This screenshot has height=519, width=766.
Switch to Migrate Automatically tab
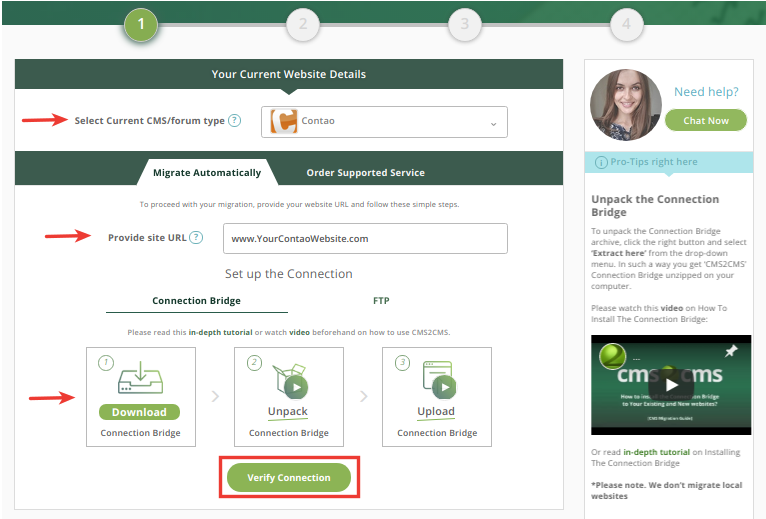[207, 173]
